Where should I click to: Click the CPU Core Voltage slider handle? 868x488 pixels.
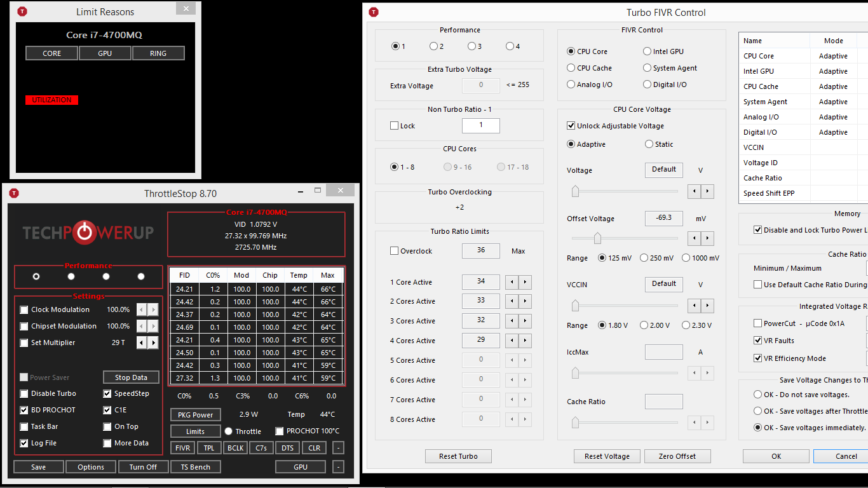click(576, 191)
